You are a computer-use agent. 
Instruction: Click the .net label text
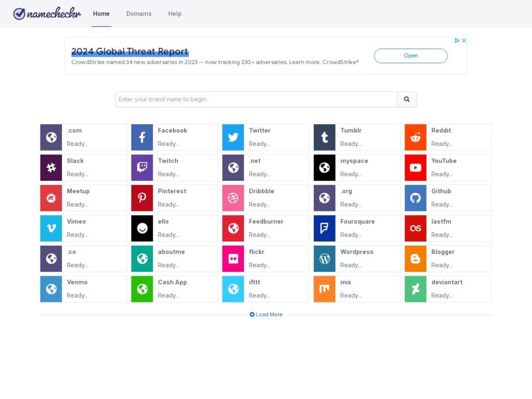[255, 161]
